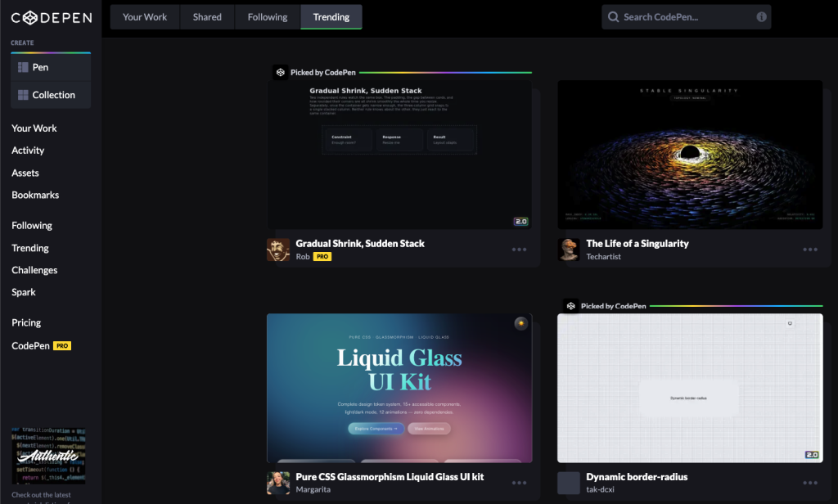Image resolution: width=838 pixels, height=504 pixels.
Task: Open Pricing in the sidebar
Action: pos(26,322)
